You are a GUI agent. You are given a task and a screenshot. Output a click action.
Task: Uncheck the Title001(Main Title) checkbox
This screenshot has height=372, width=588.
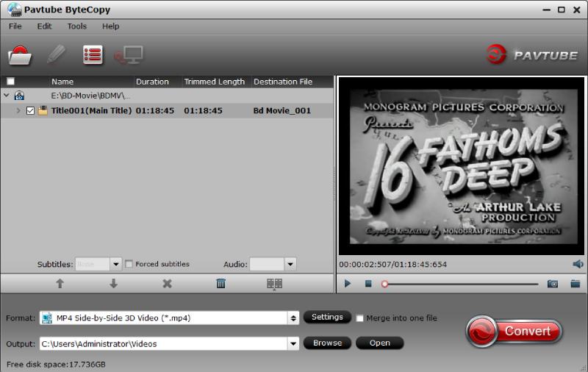click(30, 110)
